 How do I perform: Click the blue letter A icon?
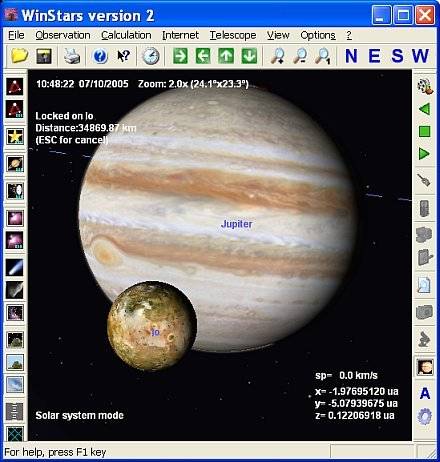coord(425,394)
